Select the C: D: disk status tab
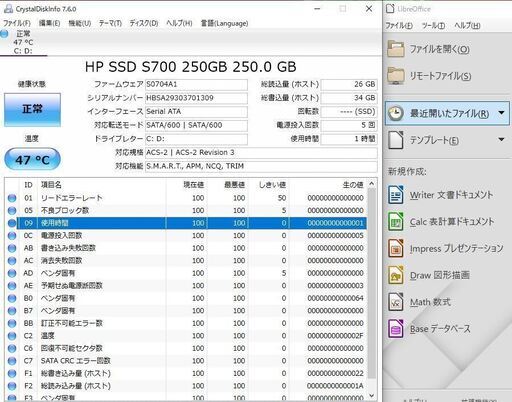The image size is (512, 402). [23, 42]
